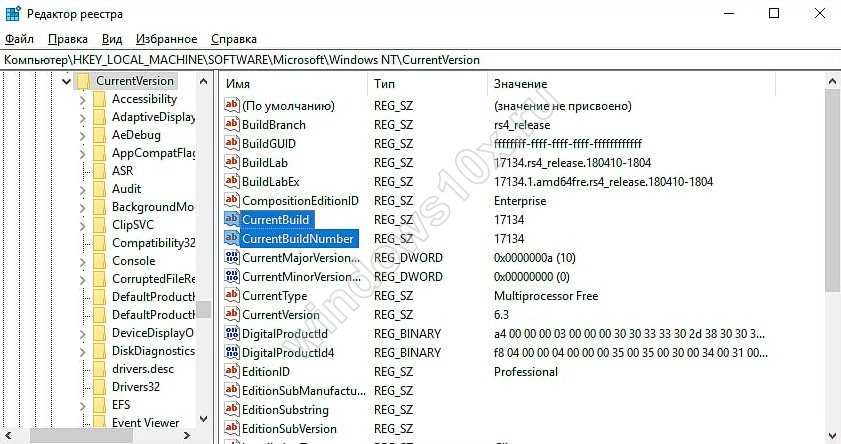Open the Избранное menu

[167, 39]
